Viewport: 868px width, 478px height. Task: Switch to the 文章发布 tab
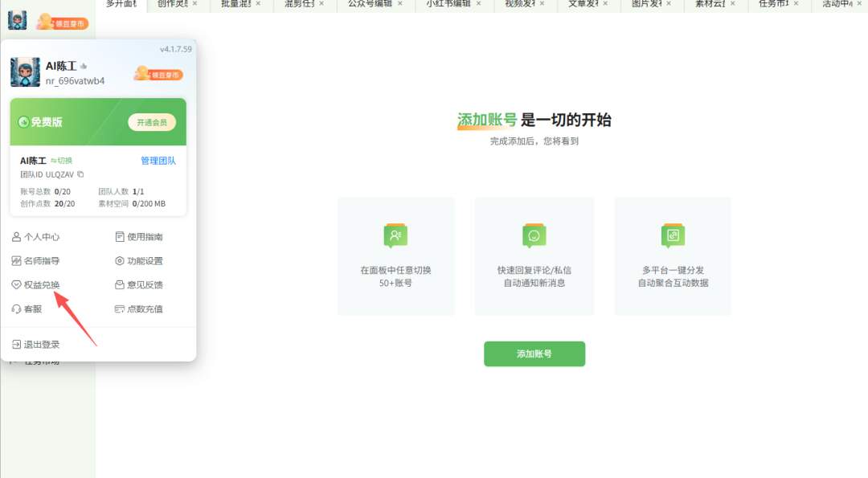coord(583,5)
